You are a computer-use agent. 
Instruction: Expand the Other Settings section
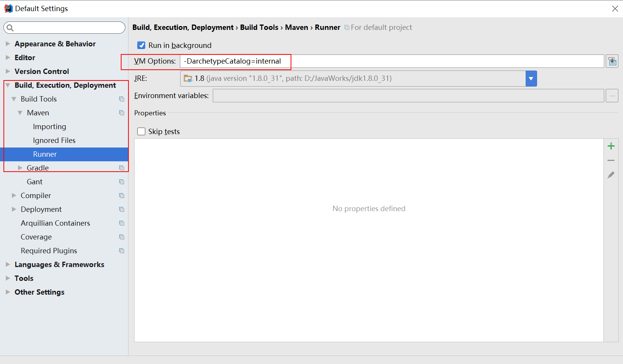(x=8, y=292)
